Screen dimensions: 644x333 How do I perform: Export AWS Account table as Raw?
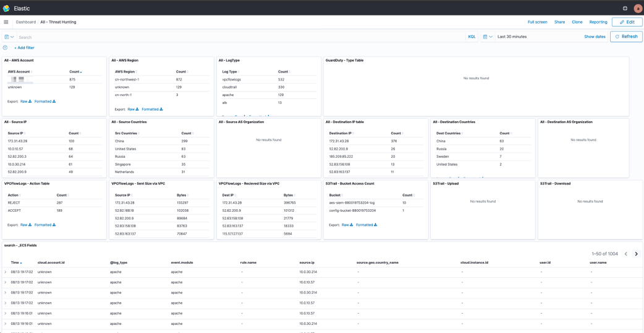[x=26, y=101]
